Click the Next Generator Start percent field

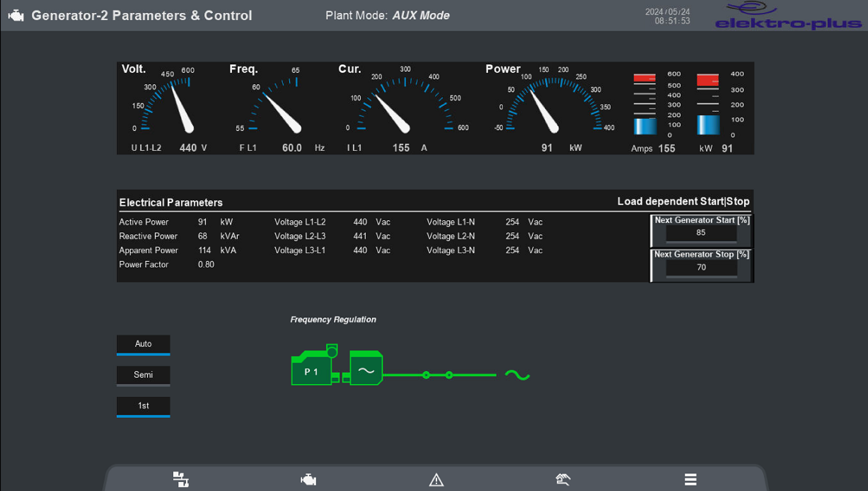point(701,233)
